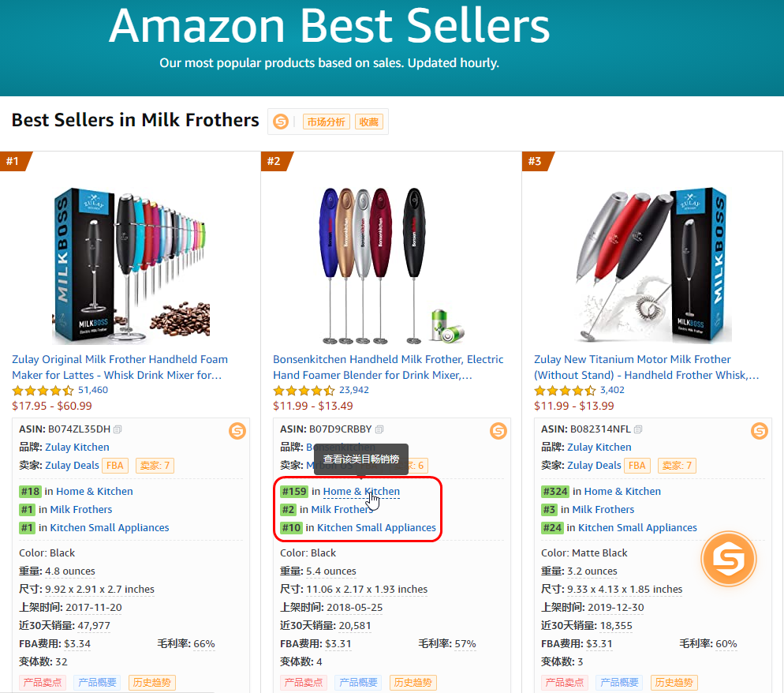
Task: Copy ASIN B082314NFL via the copy icon
Action: (x=638, y=429)
